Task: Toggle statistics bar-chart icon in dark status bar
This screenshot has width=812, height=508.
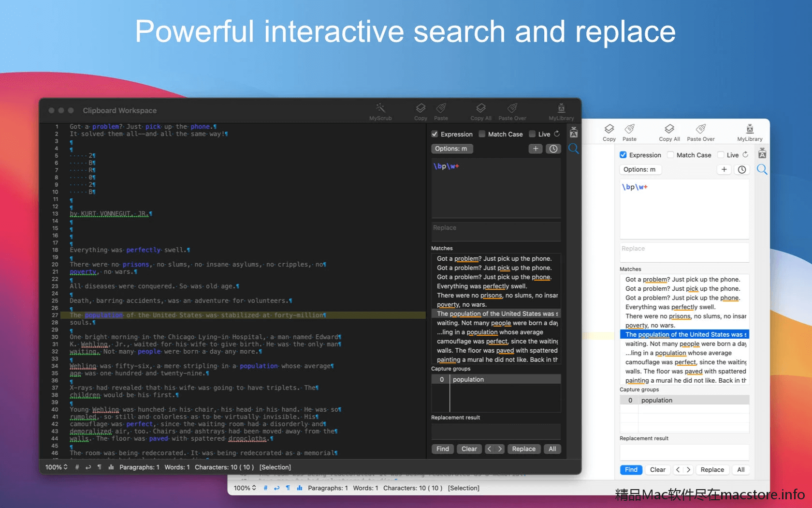Action: tap(111, 467)
